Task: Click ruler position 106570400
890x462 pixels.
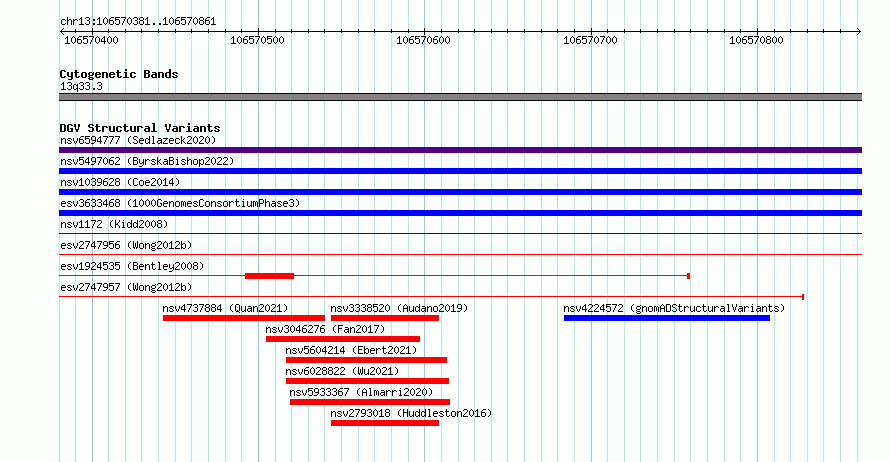Action: point(91,40)
